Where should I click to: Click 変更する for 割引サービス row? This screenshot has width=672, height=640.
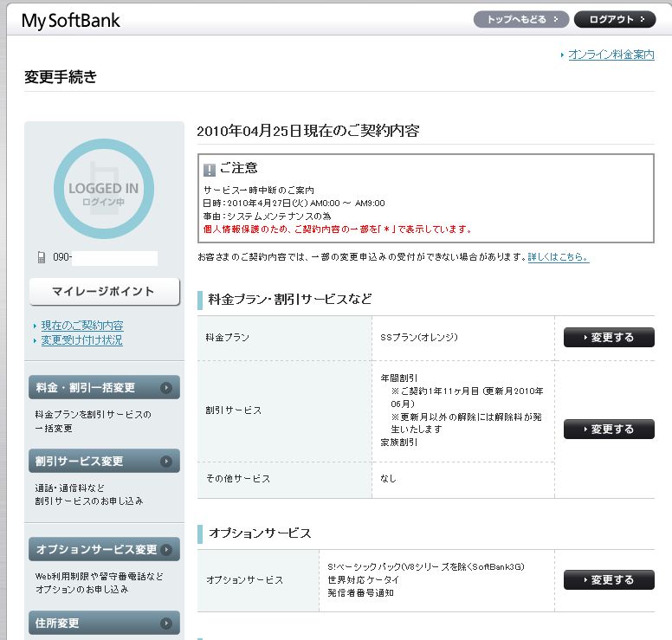pos(609,429)
